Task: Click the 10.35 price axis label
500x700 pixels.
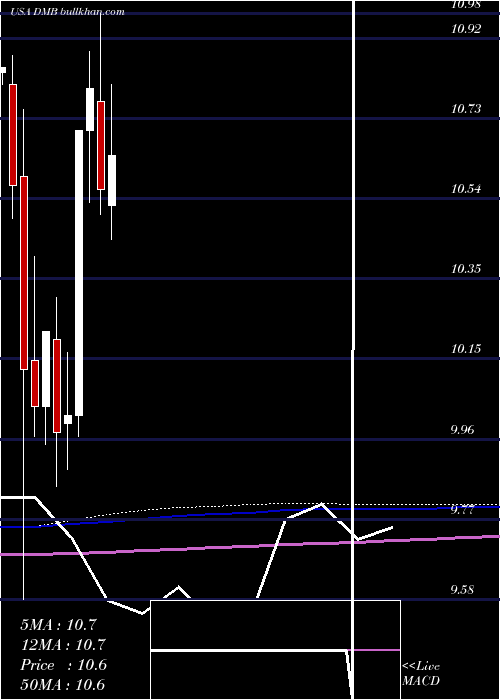Action: [x=466, y=269]
